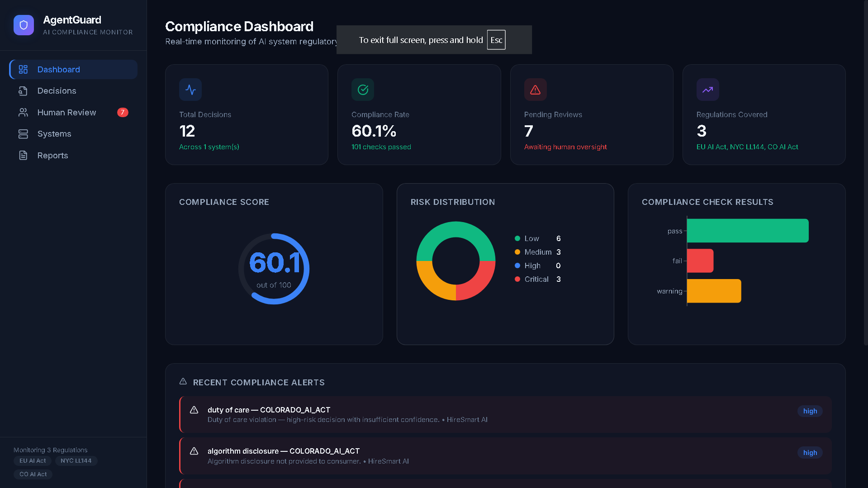Click the 'AI COMPLIANCE MONITOR' subtitle

[x=88, y=32]
